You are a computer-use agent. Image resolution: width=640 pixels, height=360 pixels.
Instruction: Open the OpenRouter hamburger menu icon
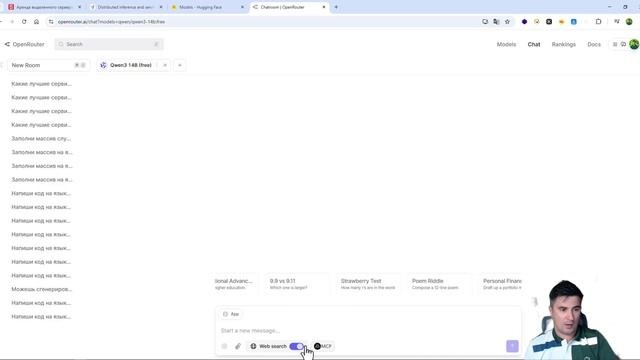click(615, 44)
